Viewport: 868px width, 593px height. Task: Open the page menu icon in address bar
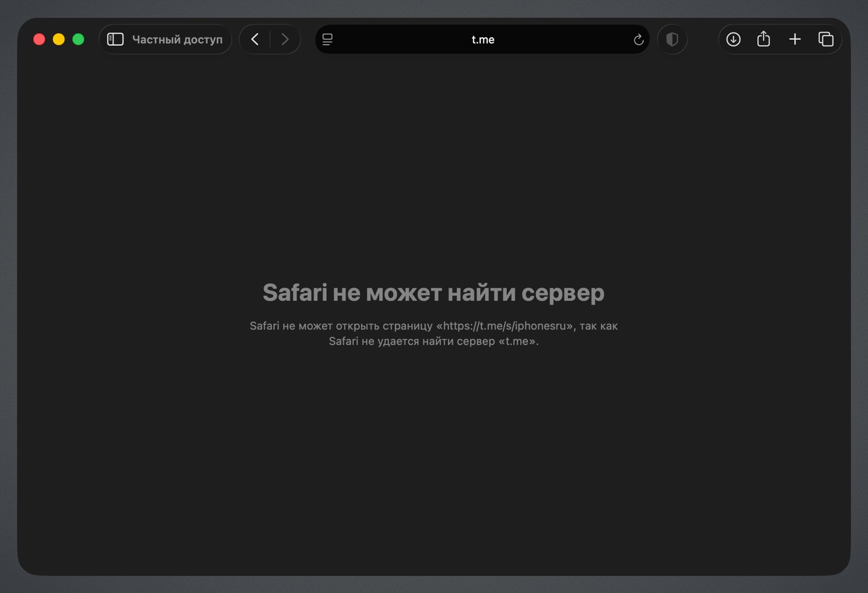327,39
